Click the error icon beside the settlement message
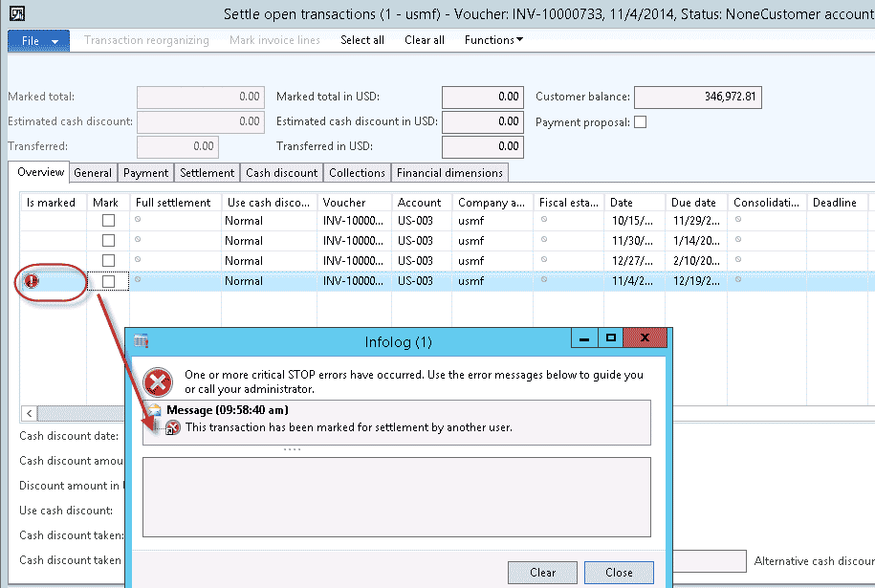875x588 pixels. click(x=172, y=428)
